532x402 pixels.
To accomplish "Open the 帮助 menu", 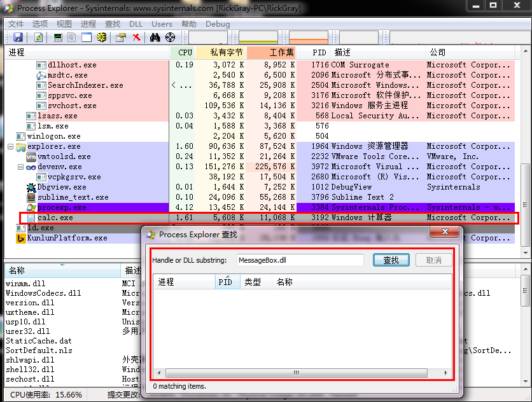I will pyautogui.click(x=189, y=24).
